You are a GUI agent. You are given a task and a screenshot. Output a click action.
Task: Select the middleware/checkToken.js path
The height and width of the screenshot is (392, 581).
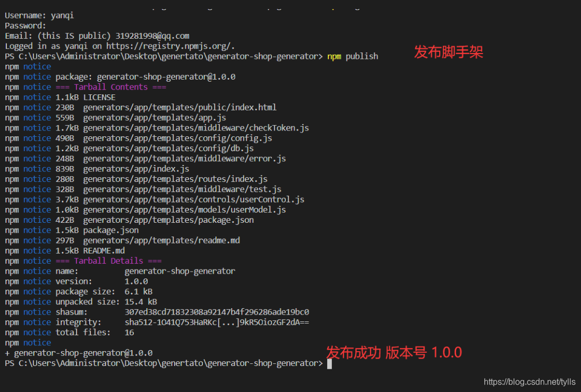pos(196,128)
